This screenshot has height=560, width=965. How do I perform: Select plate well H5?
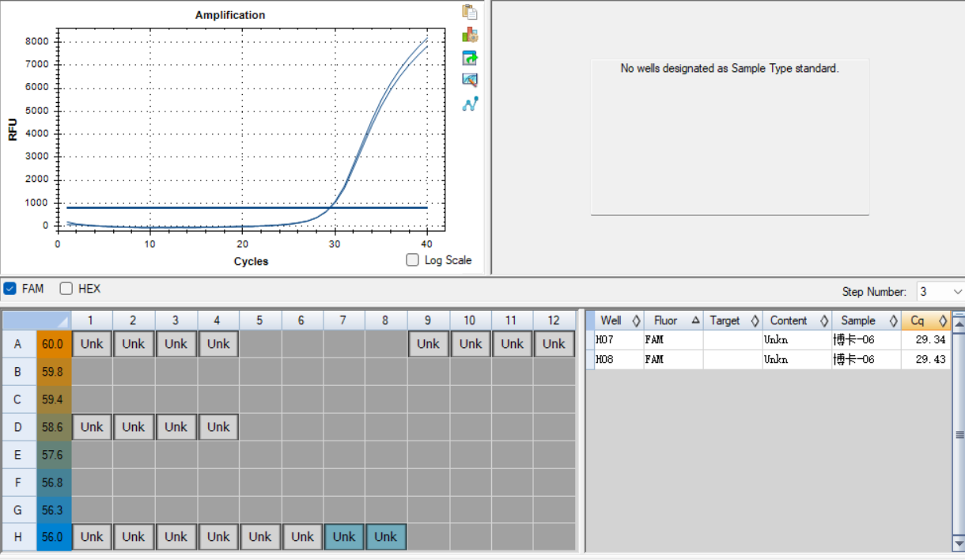260,537
